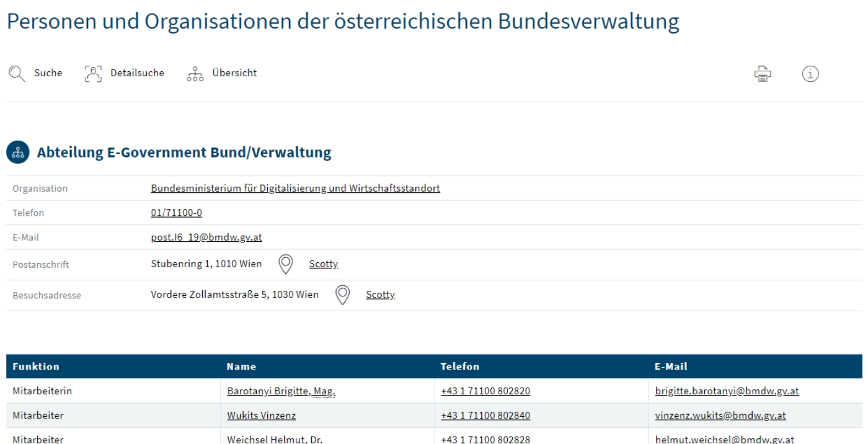
Task: Open Scotty link for Besuchsadresse
Action: [380, 295]
